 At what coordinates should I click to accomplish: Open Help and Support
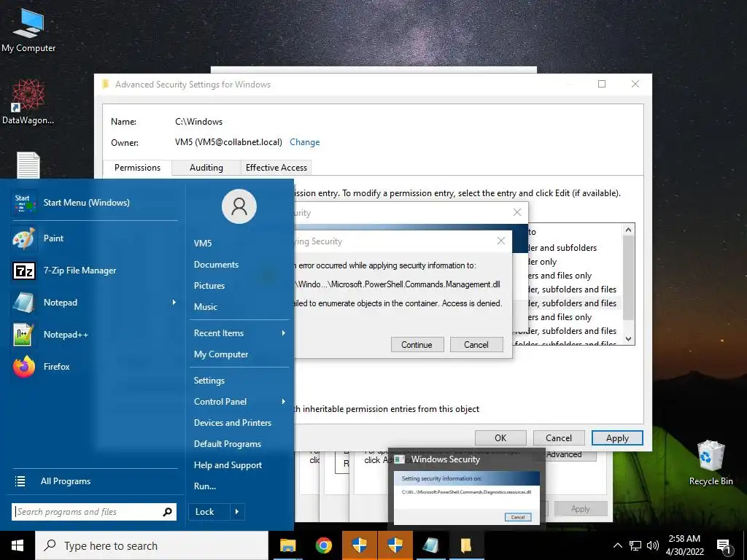(228, 465)
